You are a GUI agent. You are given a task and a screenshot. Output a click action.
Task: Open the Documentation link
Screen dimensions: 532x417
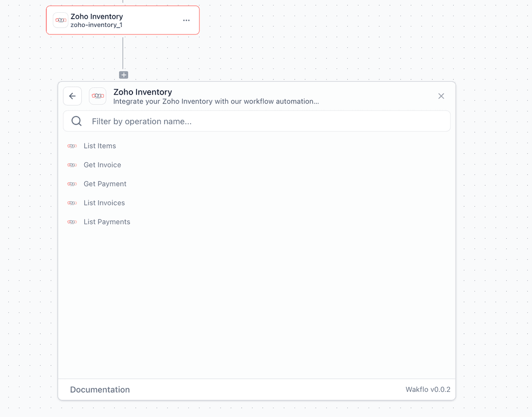(x=100, y=389)
